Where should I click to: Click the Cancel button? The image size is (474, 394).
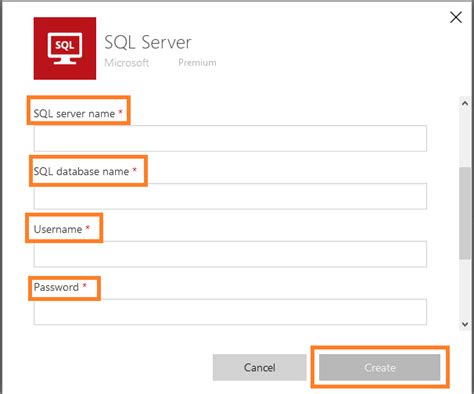(x=260, y=367)
